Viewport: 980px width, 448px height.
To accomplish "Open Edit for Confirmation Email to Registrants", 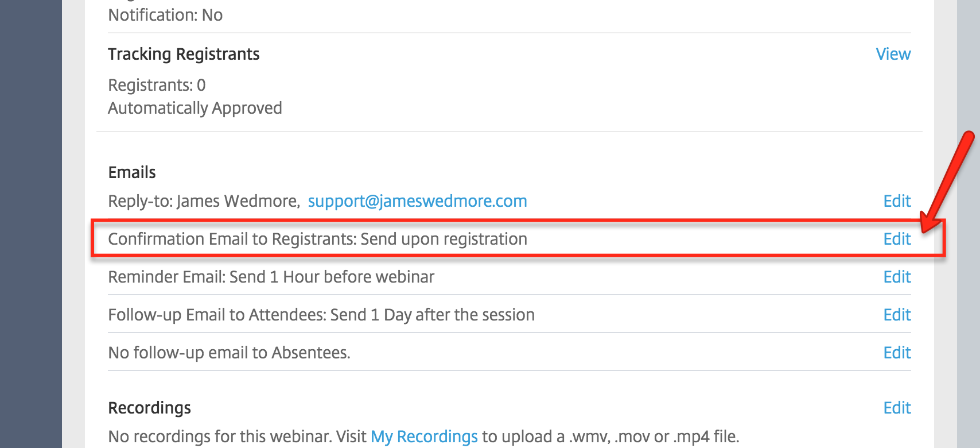I will [897, 239].
